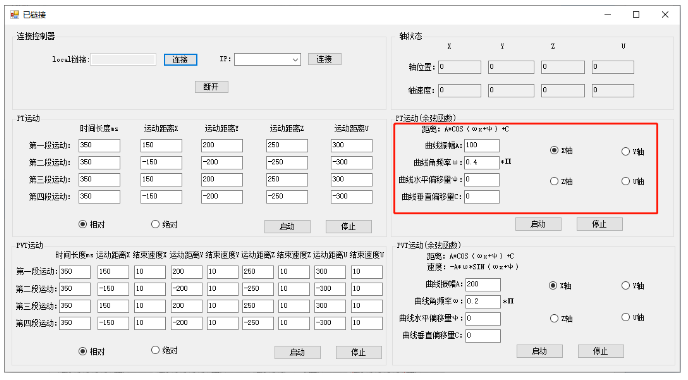Edit PT cosine 曲线垂直偏移量C field

coord(482,197)
